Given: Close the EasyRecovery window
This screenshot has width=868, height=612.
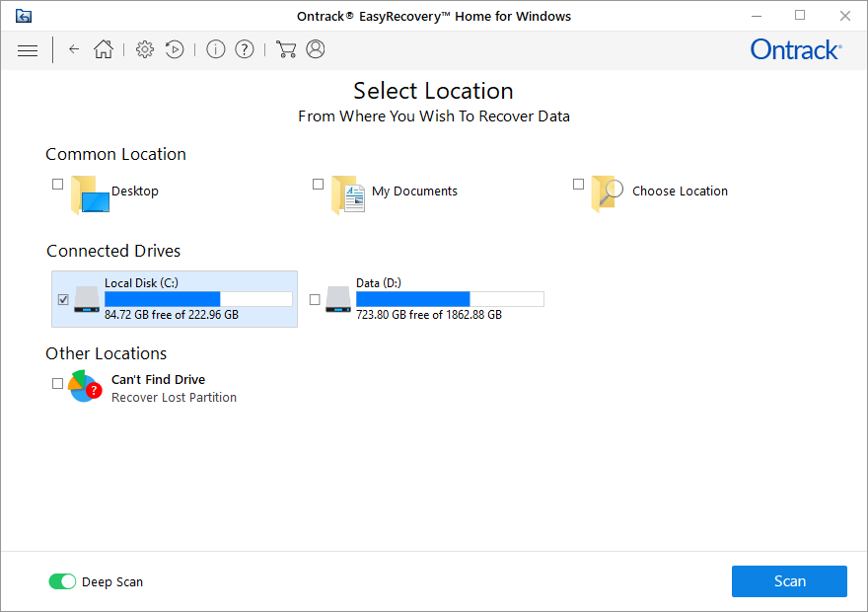Looking at the screenshot, I should tap(844, 16).
